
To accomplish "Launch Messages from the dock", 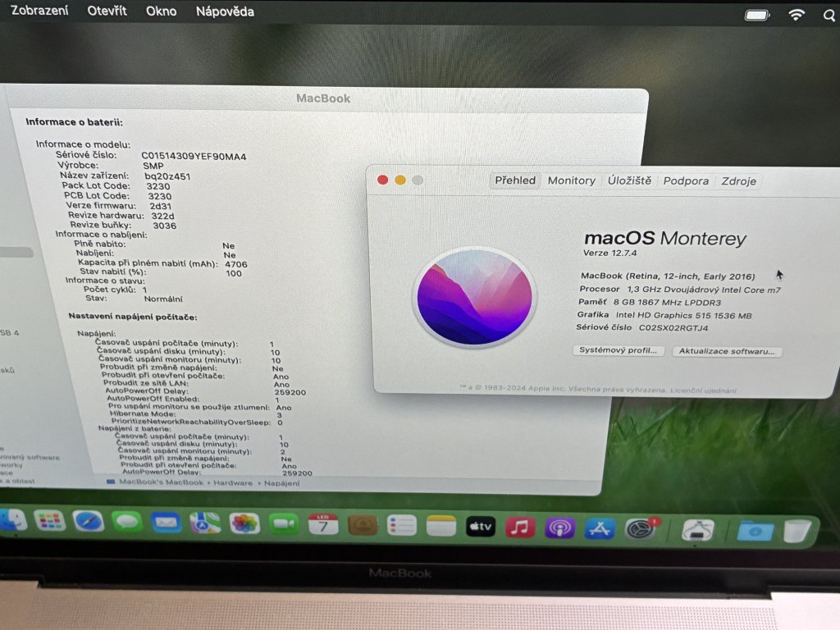I will tap(127, 522).
